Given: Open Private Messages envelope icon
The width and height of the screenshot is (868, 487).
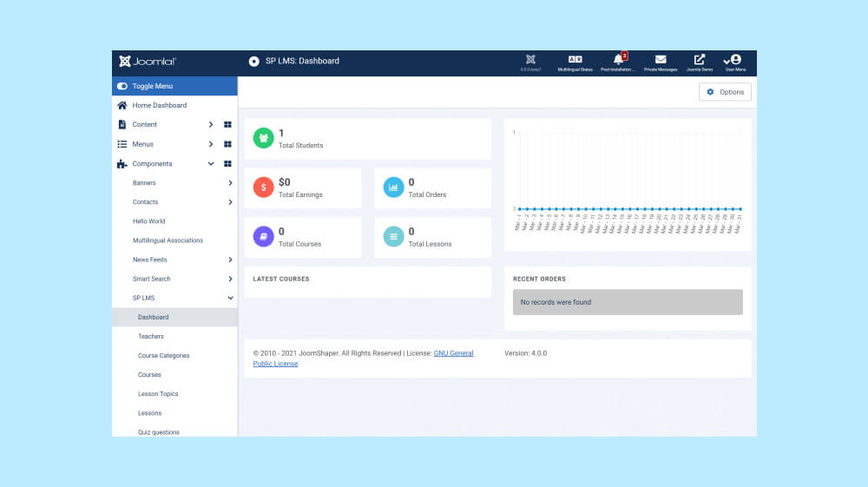Looking at the screenshot, I should (661, 61).
